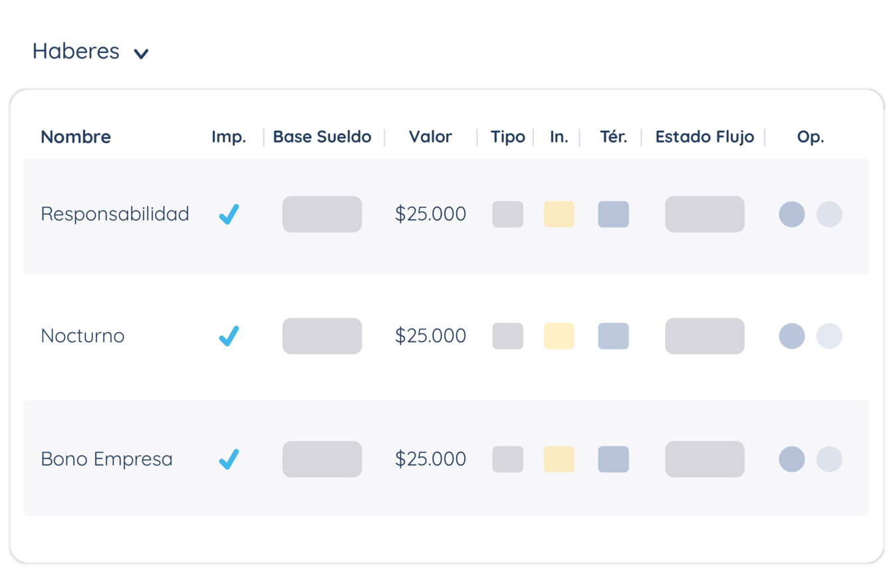Collapse the Haberes section chevron

(x=141, y=54)
